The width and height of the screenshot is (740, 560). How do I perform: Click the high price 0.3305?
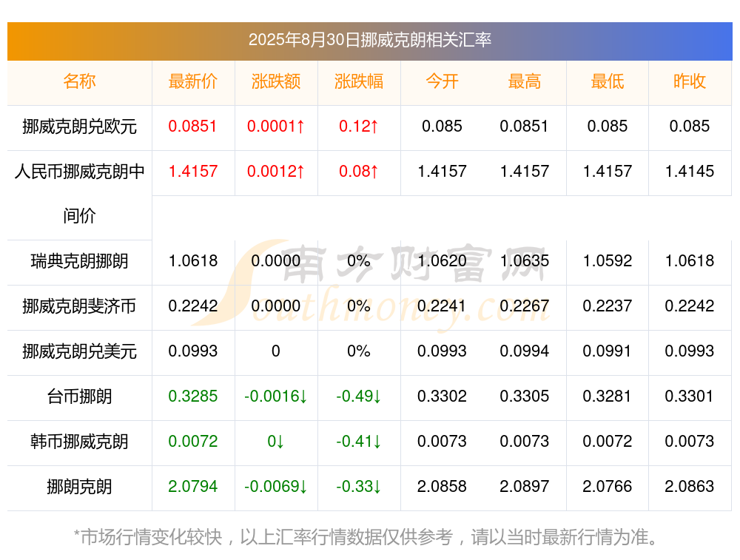[x=525, y=397]
